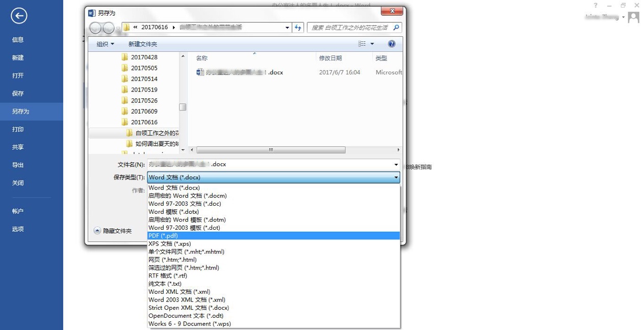
Task: Click the dialog's back navigation arrow
Action: tap(95, 28)
